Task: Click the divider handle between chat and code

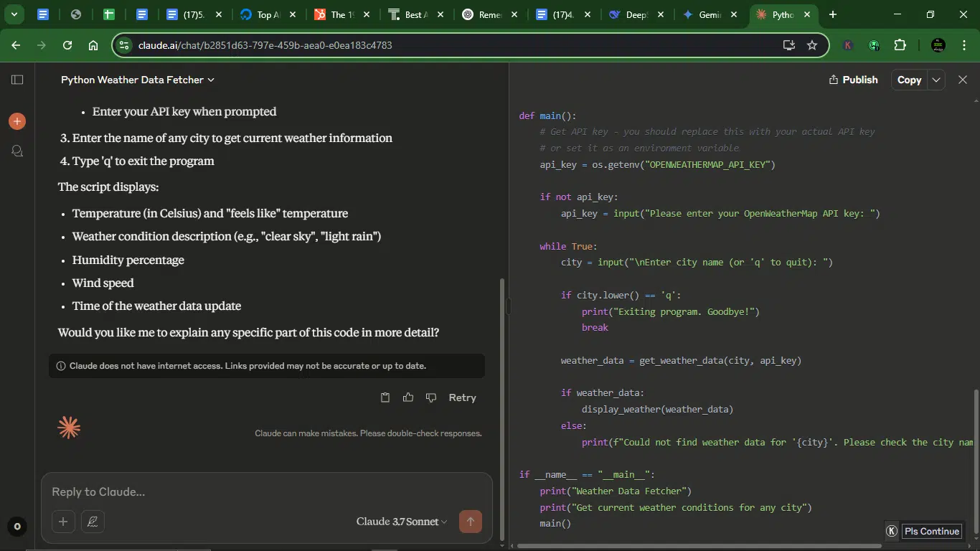Action: 509,306
